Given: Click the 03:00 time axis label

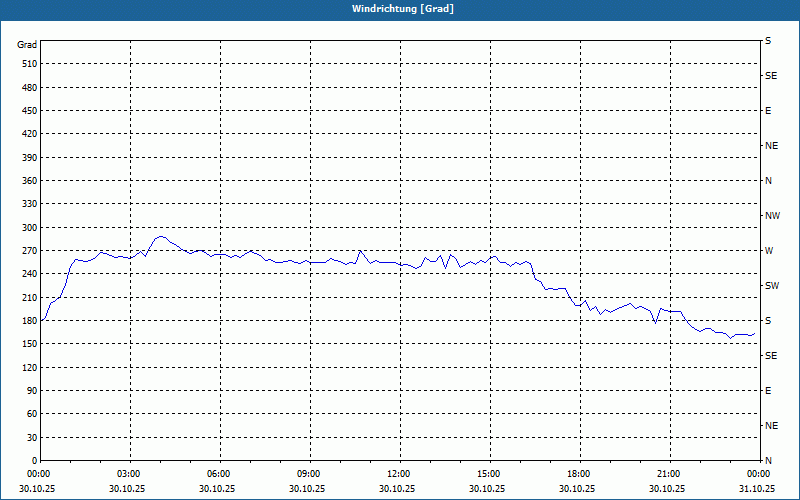Looking at the screenshot, I should pyautogui.click(x=131, y=474).
